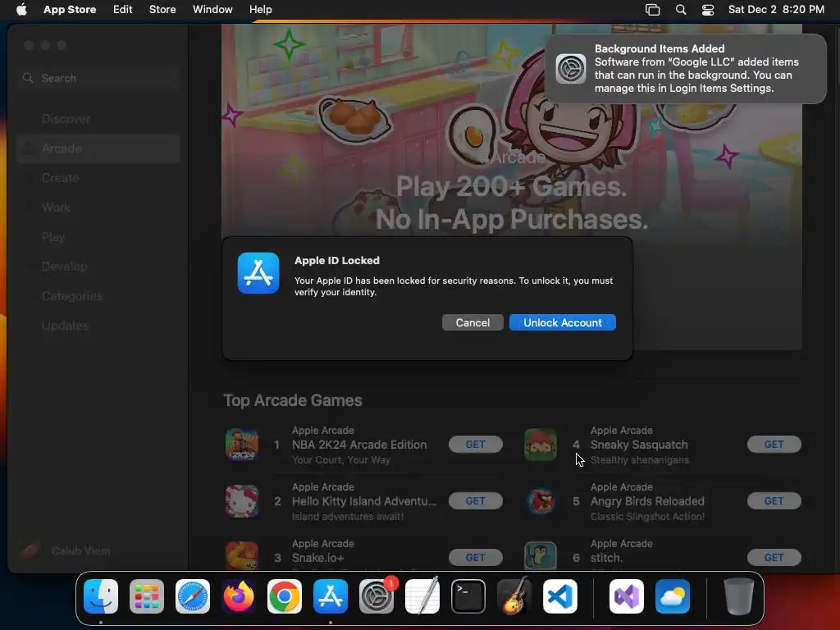Click Angry Birds Reloaded title text

647,501
